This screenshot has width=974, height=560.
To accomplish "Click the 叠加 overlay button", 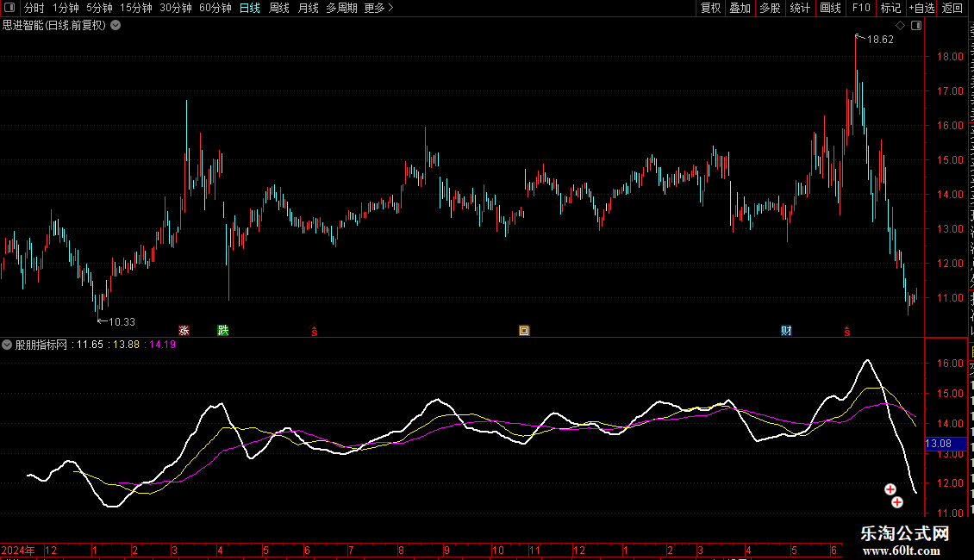I will (740, 8).
